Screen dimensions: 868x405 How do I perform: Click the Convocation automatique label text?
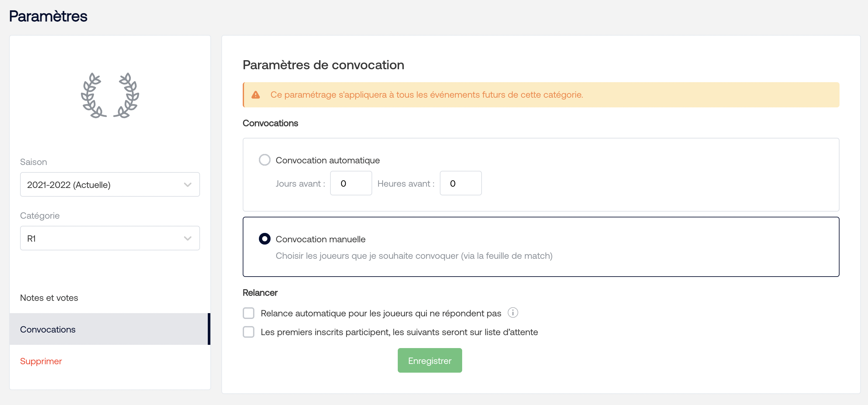[328, 160]
